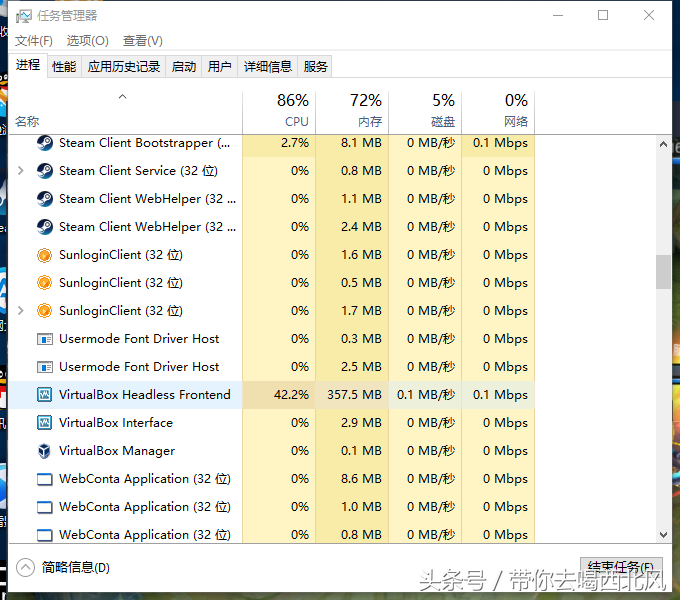Maximize the Task Manager window
Image resolution: width=680 pixels, height=600 pixels.
pos(603,16)
